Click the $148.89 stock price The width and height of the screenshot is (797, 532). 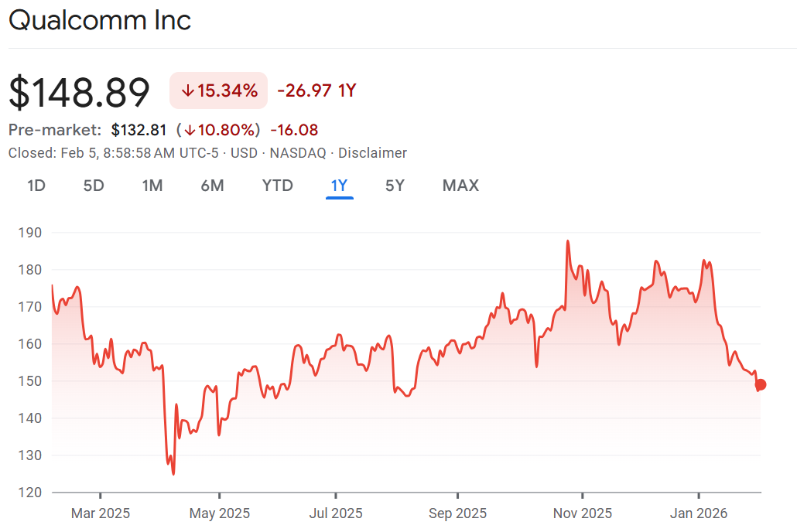click(79, 93)
